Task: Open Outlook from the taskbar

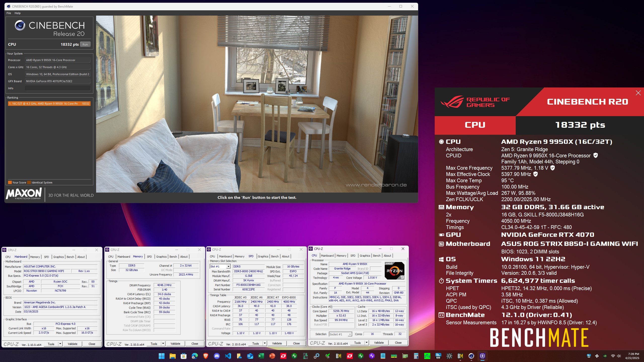Action: pos(250,356)
